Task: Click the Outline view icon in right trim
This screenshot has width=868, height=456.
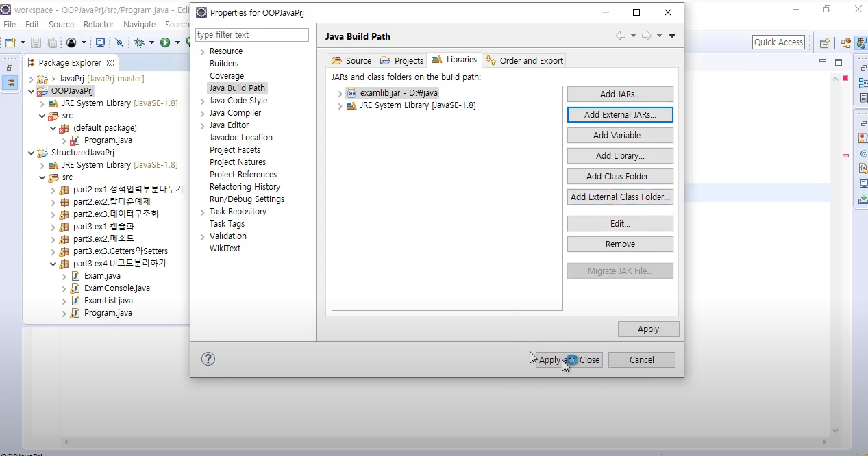Action: [863, 84]
